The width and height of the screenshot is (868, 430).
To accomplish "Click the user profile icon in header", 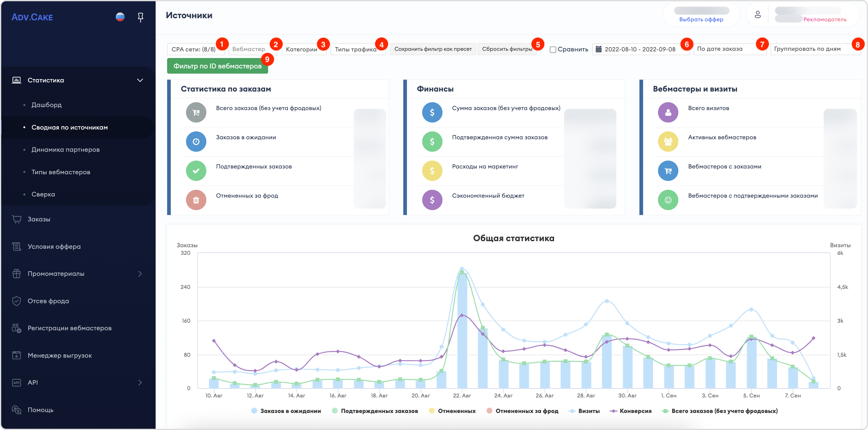I will [757, 15].
